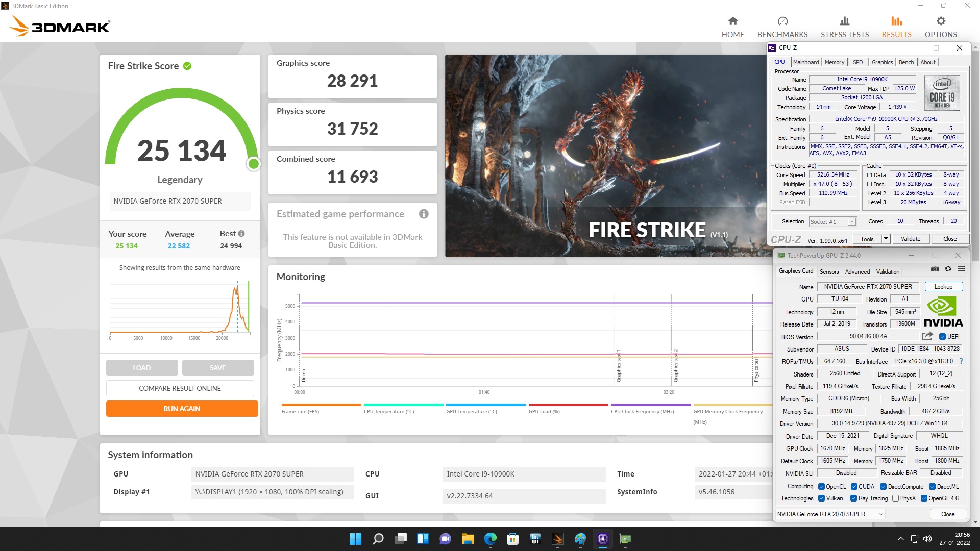Launch Microsoft Edge from the taskbar

[491, 539]
